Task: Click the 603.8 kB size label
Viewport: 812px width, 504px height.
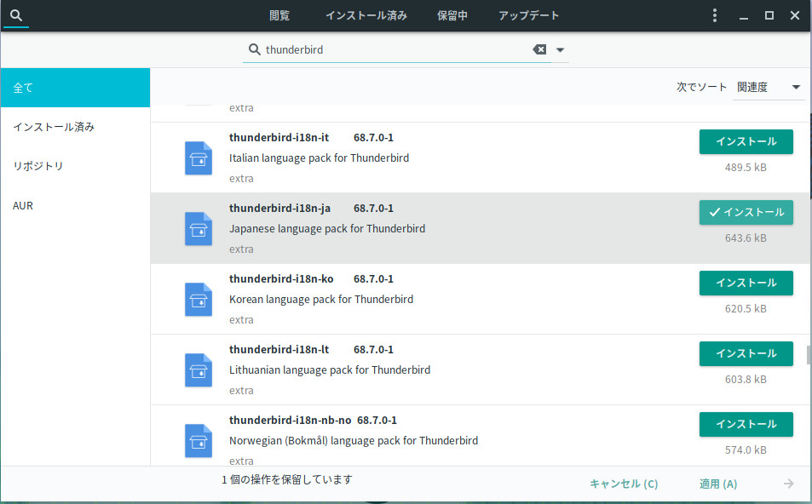Action: (746, 380)
